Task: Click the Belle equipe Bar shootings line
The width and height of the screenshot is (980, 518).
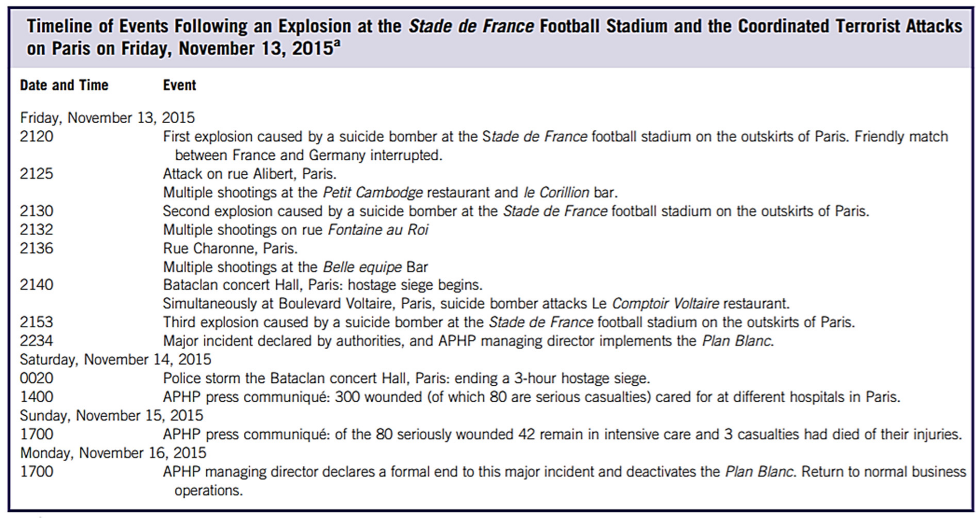Action: (295, 267)
